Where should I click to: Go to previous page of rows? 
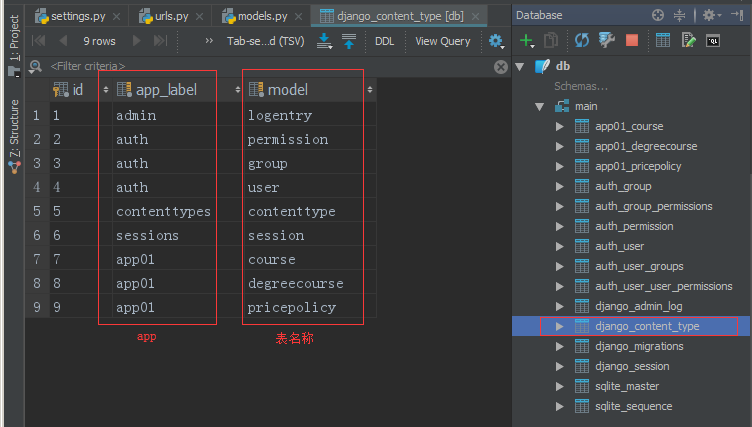coord(63,41)
